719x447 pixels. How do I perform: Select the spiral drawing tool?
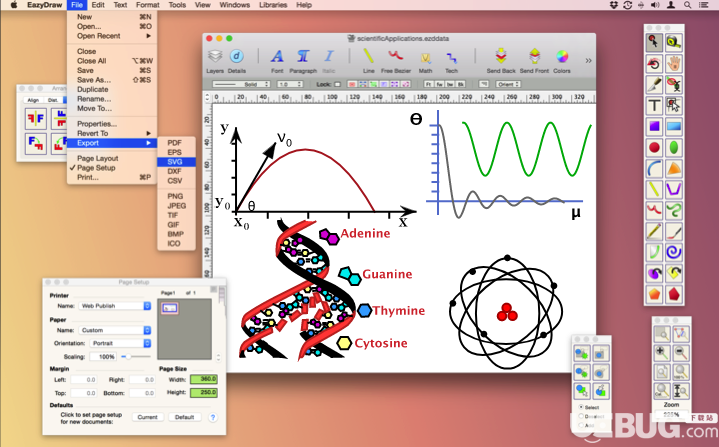674,252
